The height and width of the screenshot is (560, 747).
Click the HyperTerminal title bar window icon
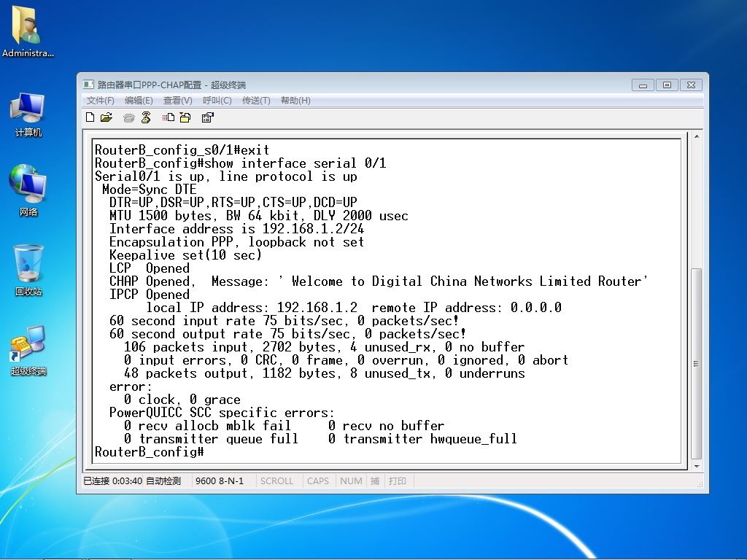click(x=88, y=85)
